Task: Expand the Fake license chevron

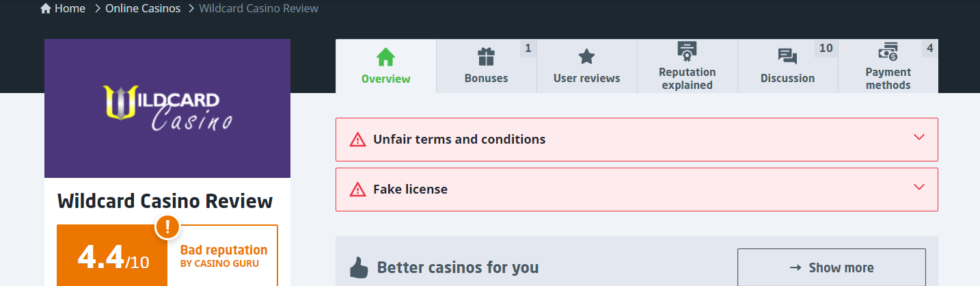Action: (x=919, y=187)
